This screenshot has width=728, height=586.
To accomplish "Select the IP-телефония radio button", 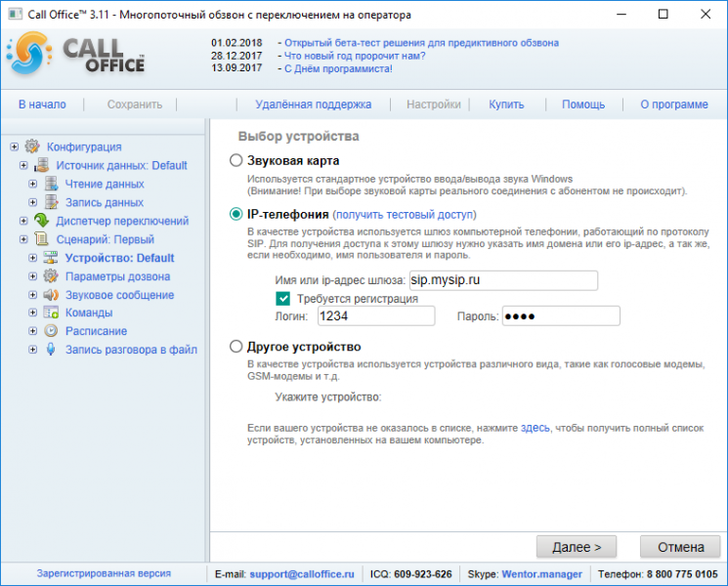I will (236, 214).
